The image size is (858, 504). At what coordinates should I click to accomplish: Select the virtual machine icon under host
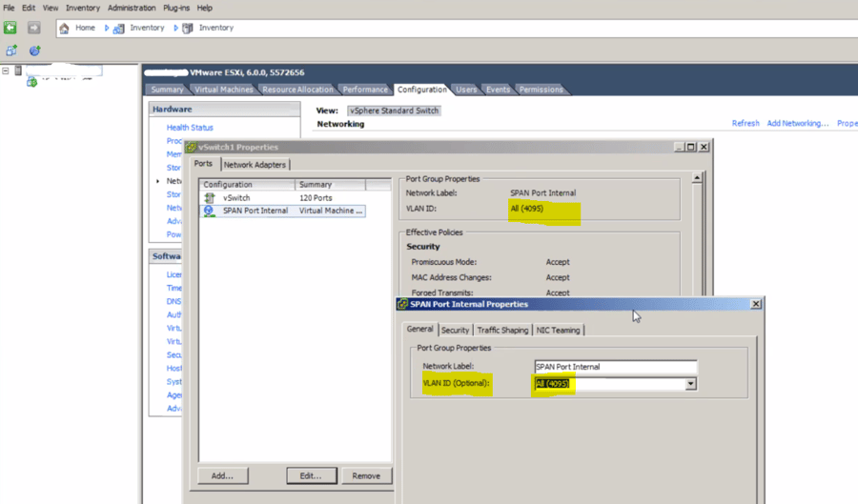click(x=31, y=82)
